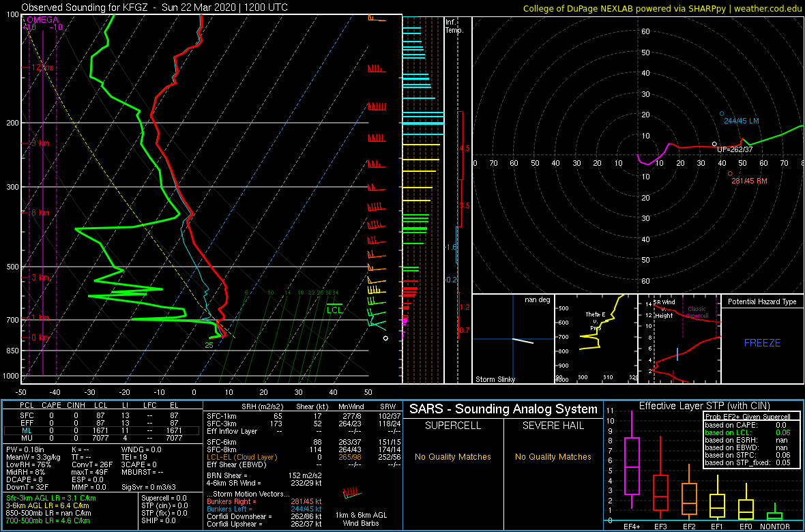The width and height of the screenshot is (805, 532).
Task: Click the Observed Sounding for KFGZ title
Action: pyautogui.click(x=155, y=8)
